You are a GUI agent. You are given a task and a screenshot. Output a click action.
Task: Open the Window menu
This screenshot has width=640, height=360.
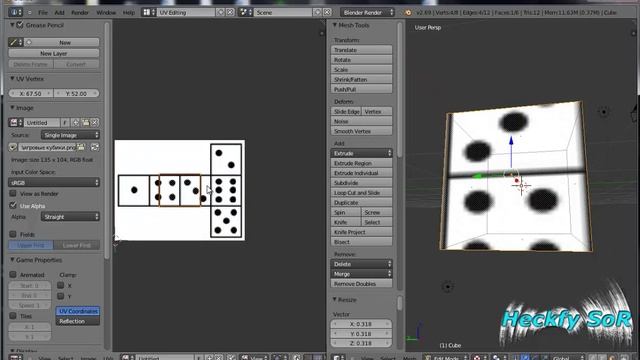pos(106,13)
